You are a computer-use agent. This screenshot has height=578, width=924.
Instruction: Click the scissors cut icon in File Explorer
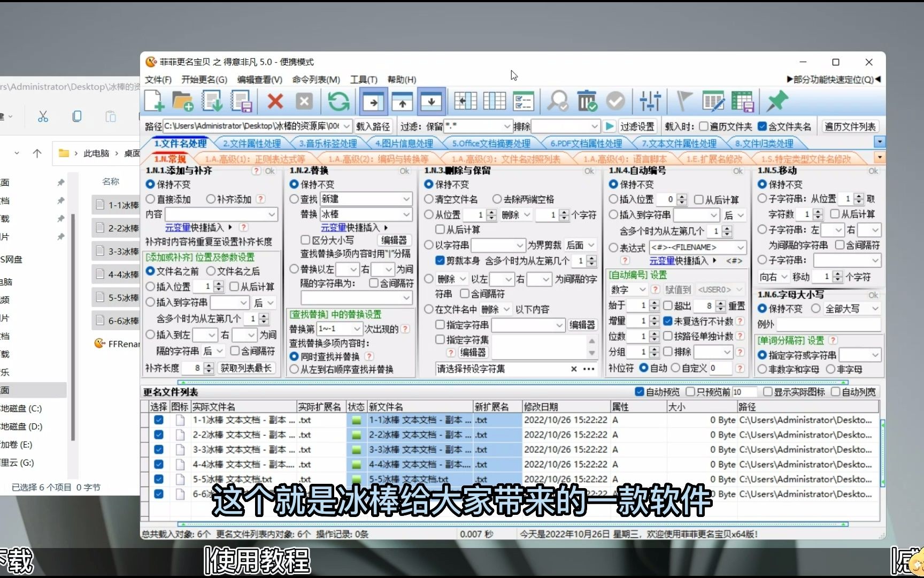point(43,116)
